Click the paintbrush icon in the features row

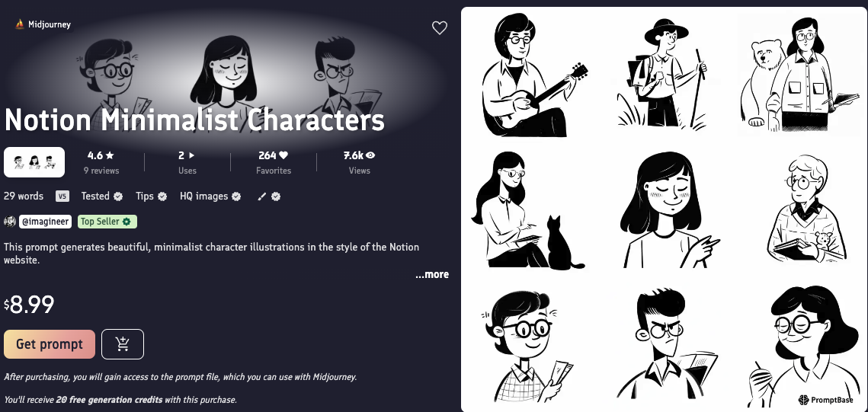(x=262, y=196)
